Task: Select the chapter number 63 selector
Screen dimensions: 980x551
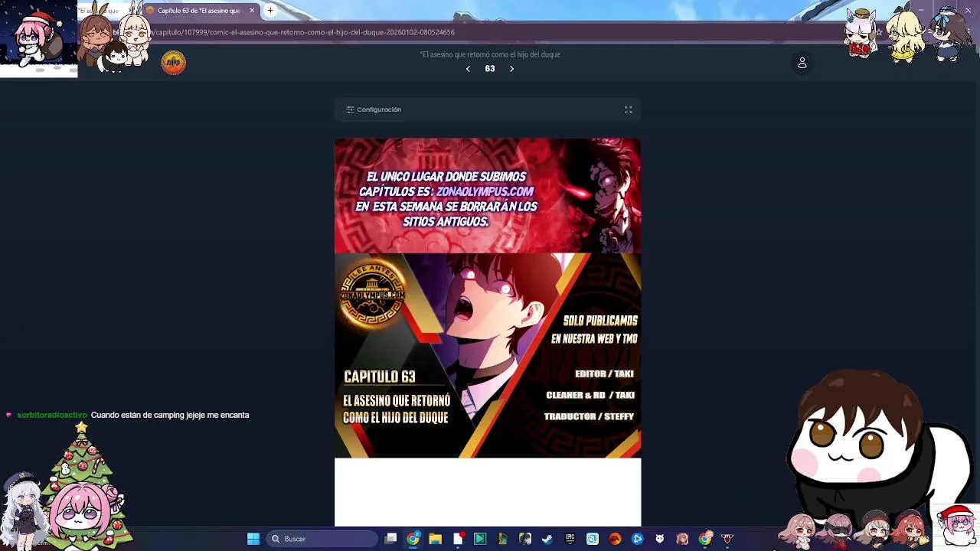Action: [x=490, y=69]
